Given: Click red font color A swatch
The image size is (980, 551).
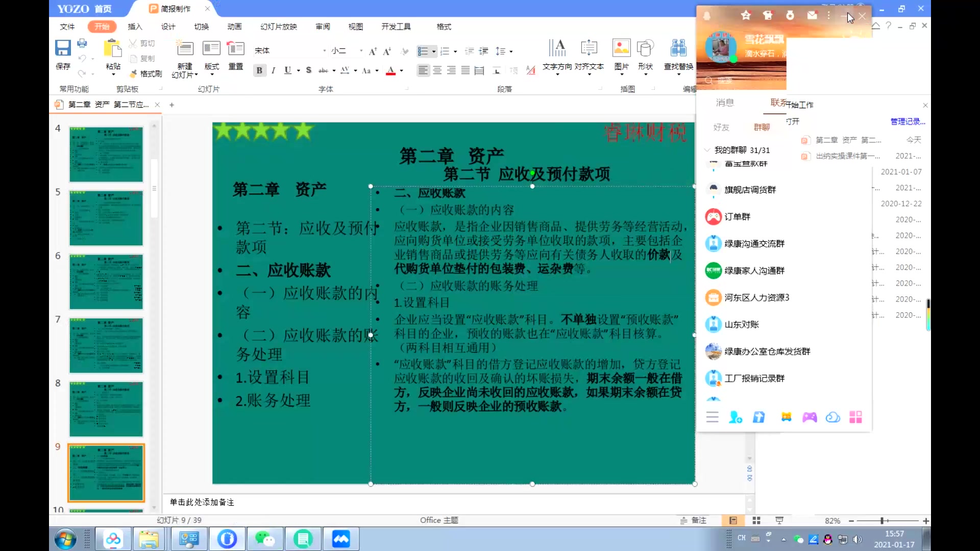Looking at the screenshot, I should pyautogui.click(x=390, y=71).
